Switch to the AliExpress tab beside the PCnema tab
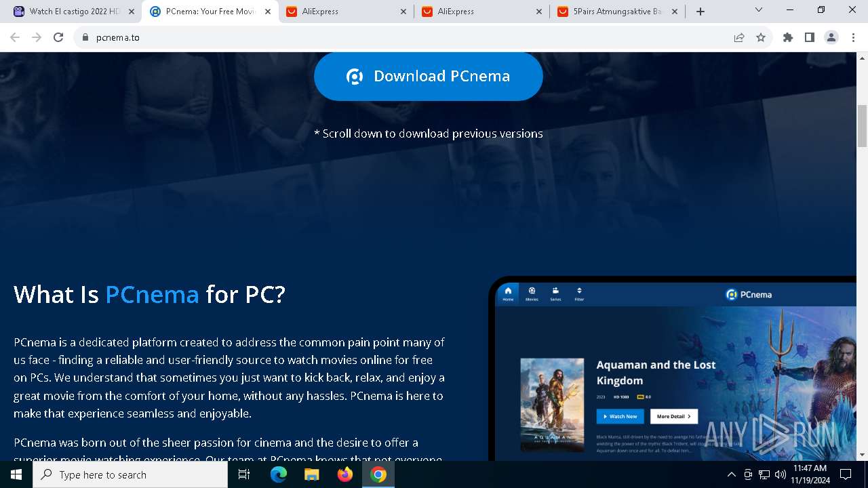This screenshot has height=488, width=868. (x=345, y=12)
